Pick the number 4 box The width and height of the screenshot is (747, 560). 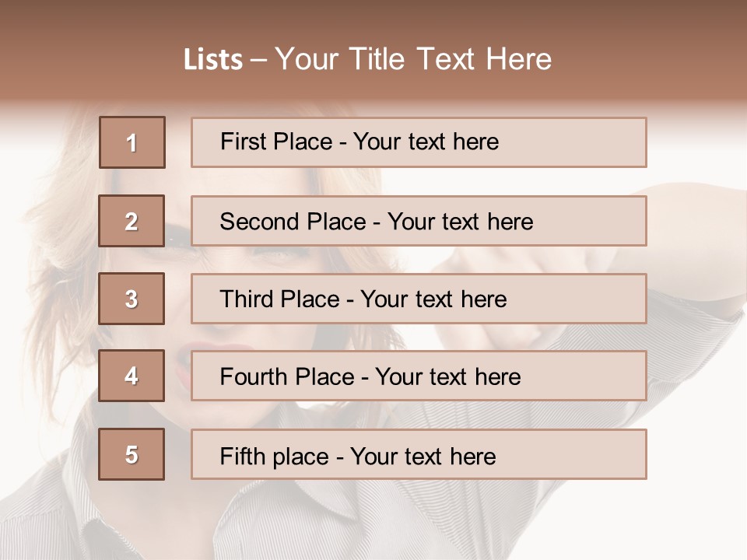click(132, 376)
